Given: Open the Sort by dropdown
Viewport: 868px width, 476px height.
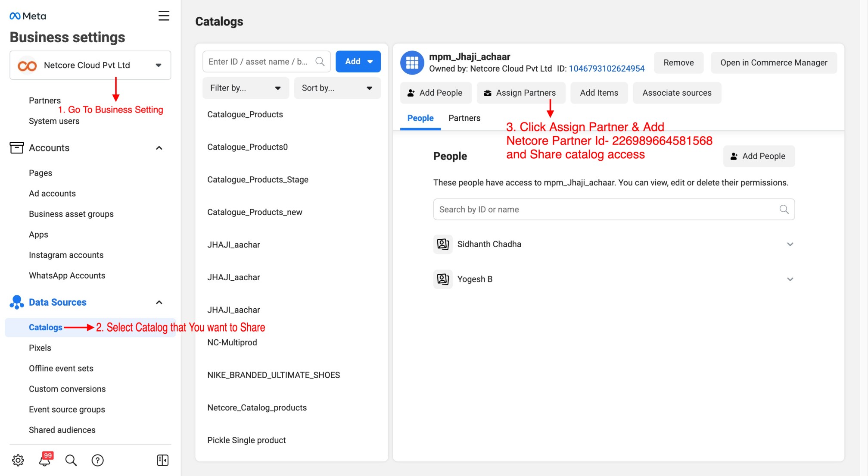Looking at the screenshot, I should pyautogui.click(x=337, y=88).
